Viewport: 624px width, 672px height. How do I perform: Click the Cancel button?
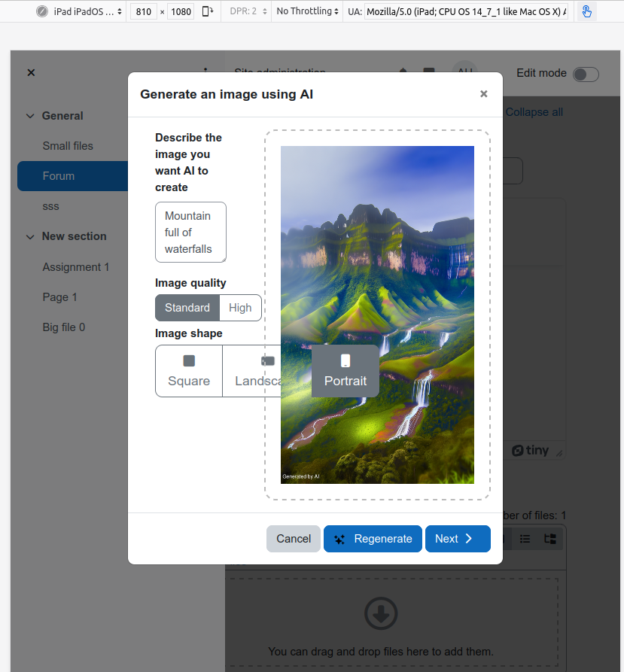click(294, 539)
